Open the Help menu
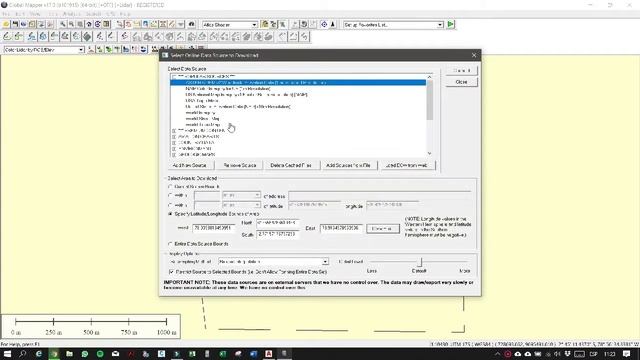This screenshot has width=640, height=360. pos(125,14)
